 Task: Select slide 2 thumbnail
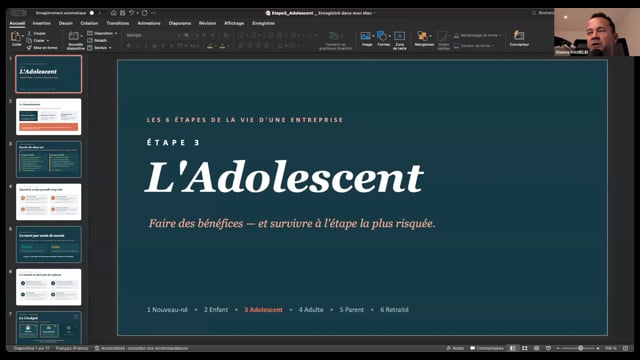[49, 117]
